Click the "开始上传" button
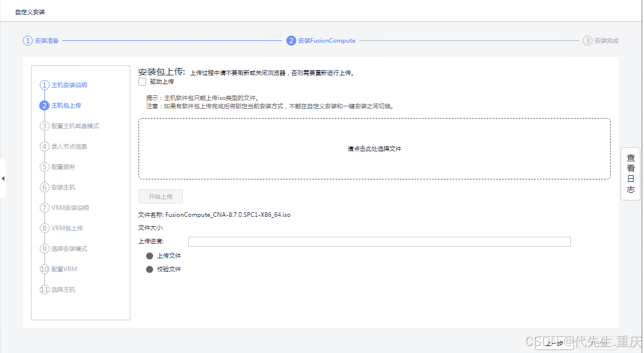This screenshot has width=644, height=353. click(160, 196)
